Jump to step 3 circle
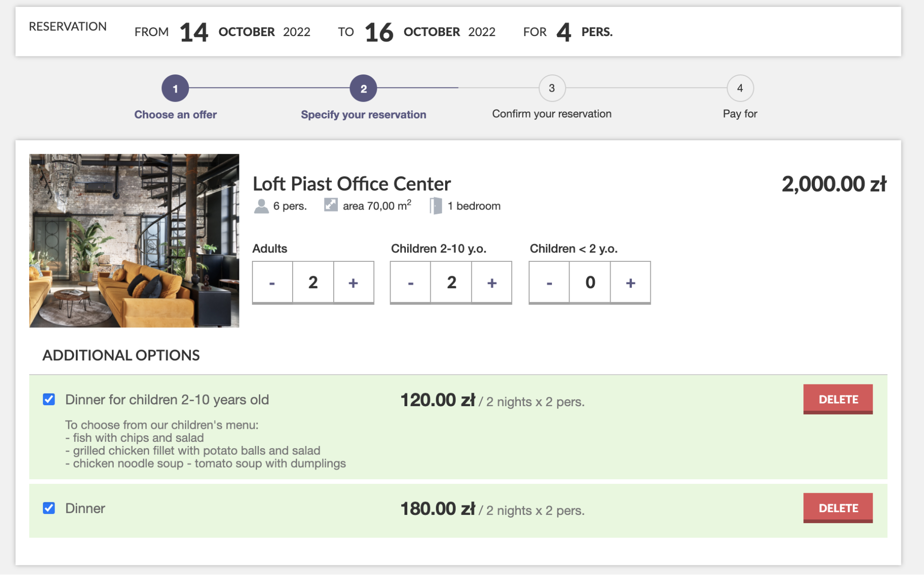Image resolution: width=924 pixels, height=575 pixels. click(x=551, y=88)
